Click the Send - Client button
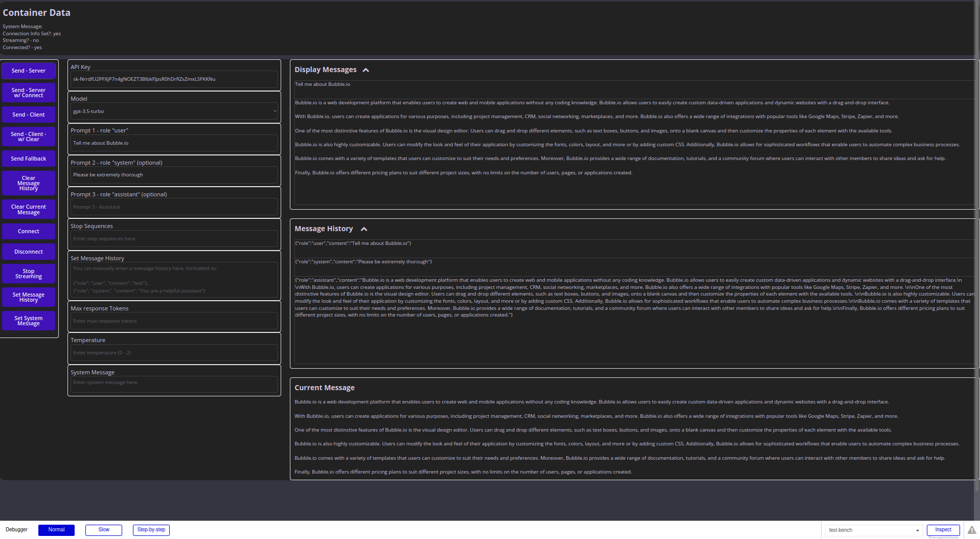The image size is (980, 539). 28,115
